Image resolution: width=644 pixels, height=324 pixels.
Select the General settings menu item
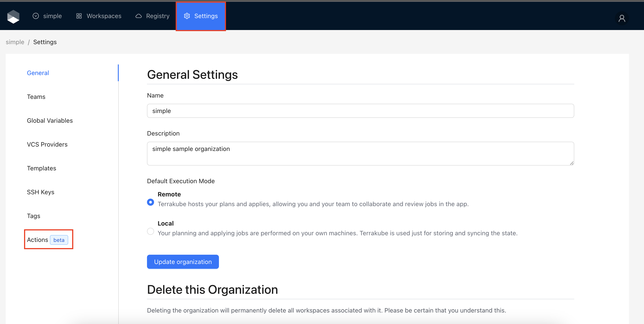38,73
